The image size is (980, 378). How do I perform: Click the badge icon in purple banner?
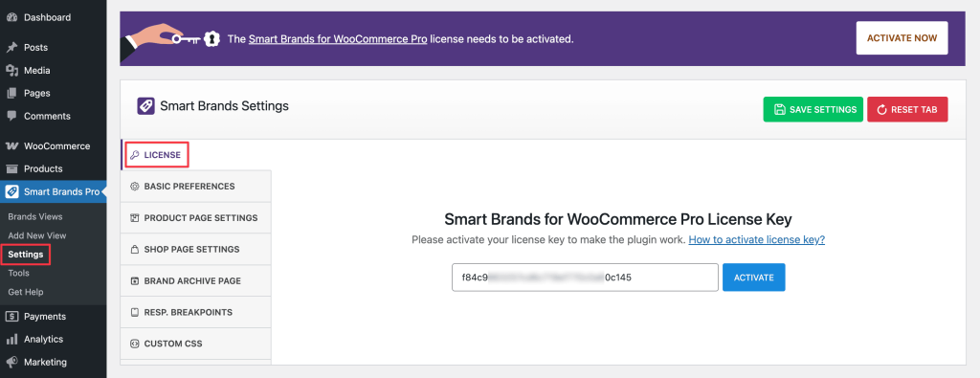tap(212, 38)
